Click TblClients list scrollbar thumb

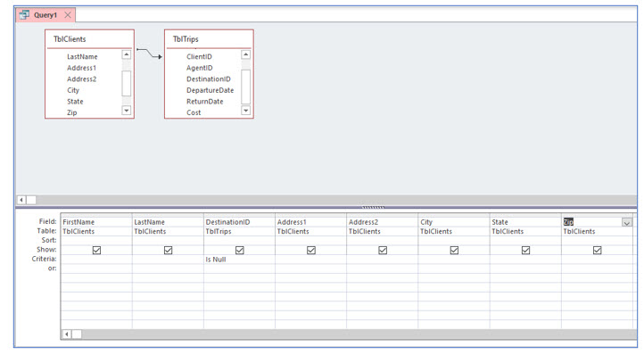[127, 83]
